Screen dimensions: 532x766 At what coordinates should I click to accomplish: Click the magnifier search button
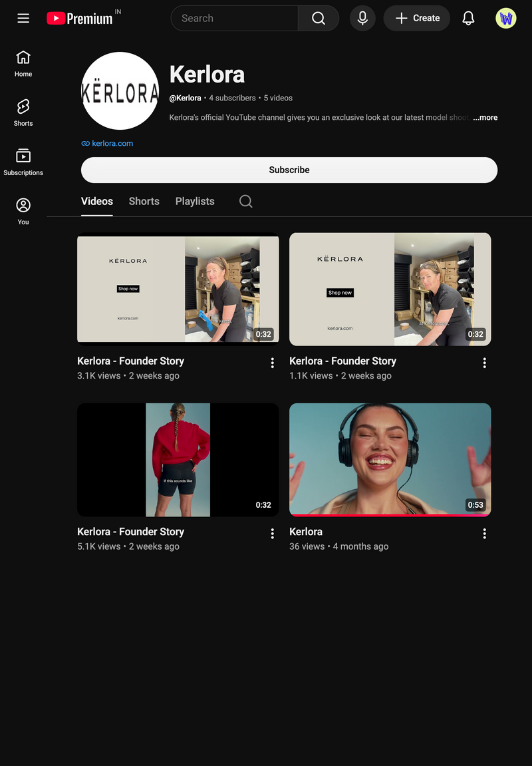tap(319, 18)
